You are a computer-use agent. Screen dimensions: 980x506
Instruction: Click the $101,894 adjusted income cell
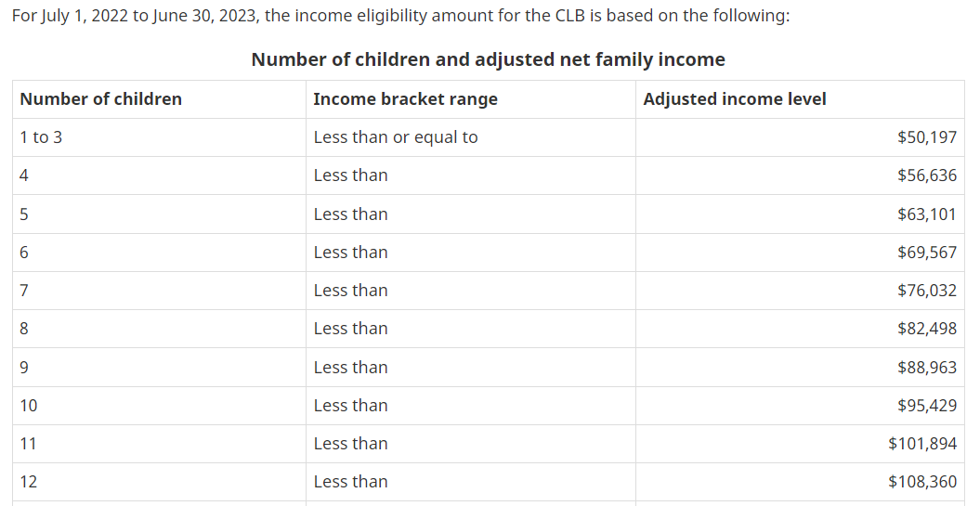point(921,444)
